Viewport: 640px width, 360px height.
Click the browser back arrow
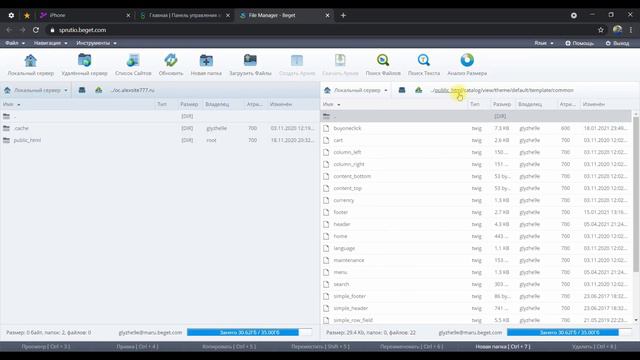9,30
